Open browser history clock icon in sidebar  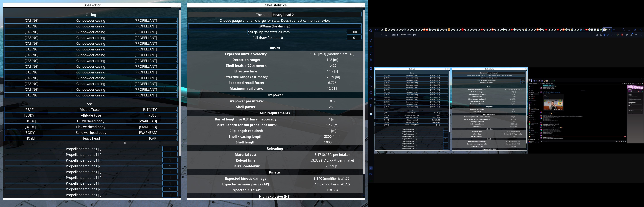coord(371,92)
